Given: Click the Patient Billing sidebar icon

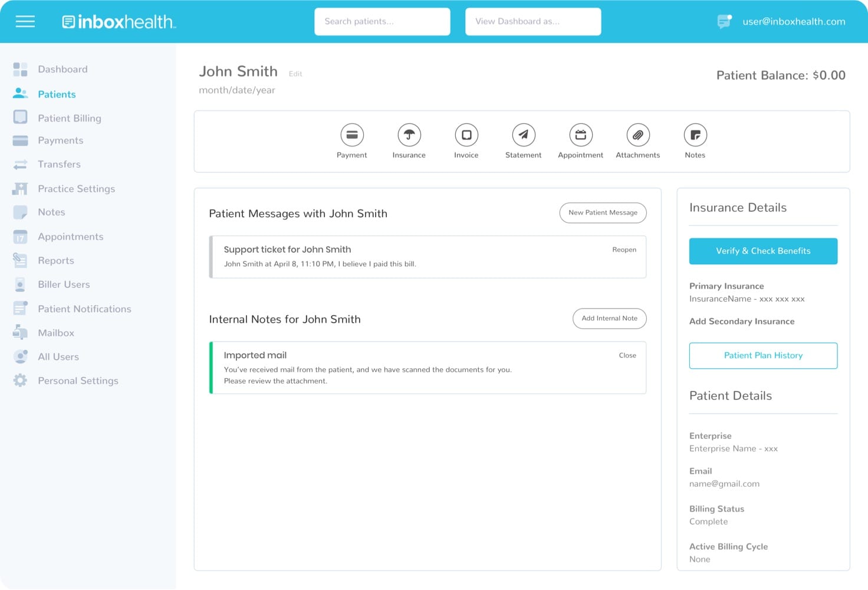Looking at the screenshot, I should pyautogui.click(x=20, y=117).
